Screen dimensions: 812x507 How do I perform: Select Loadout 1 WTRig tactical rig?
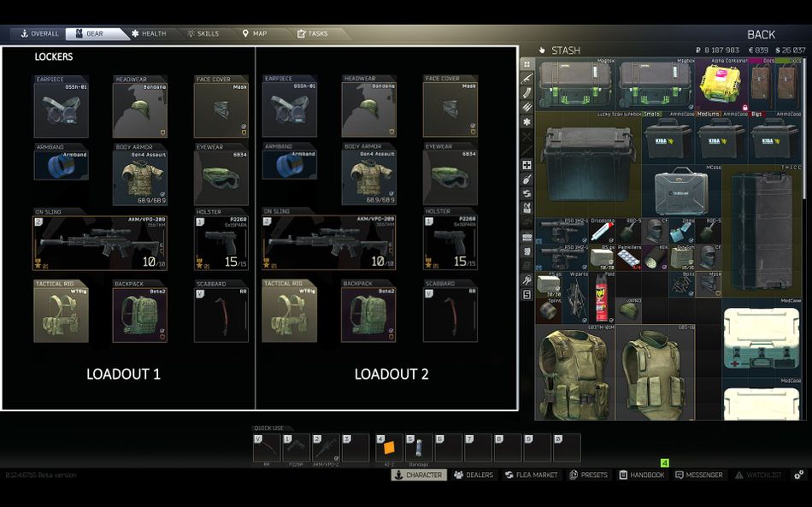[61, 315]
